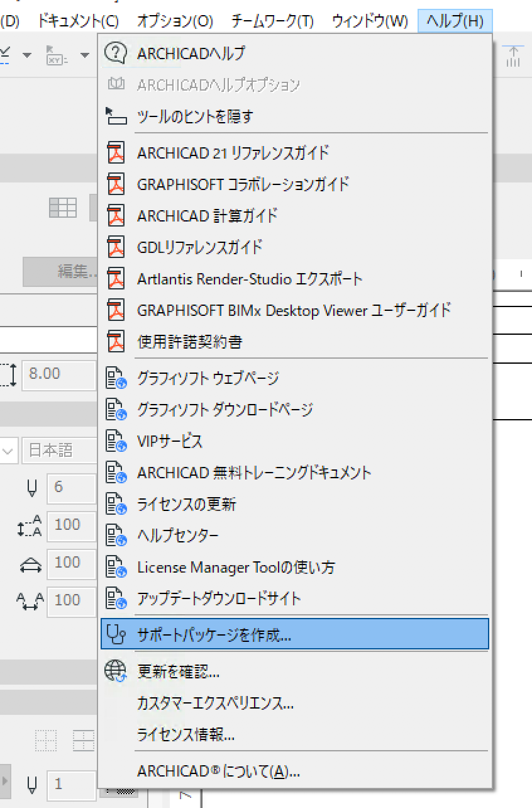532x808 pixels.
Task: Click the ツールのヒントを隠す icon
Action: tap(116, 116)
